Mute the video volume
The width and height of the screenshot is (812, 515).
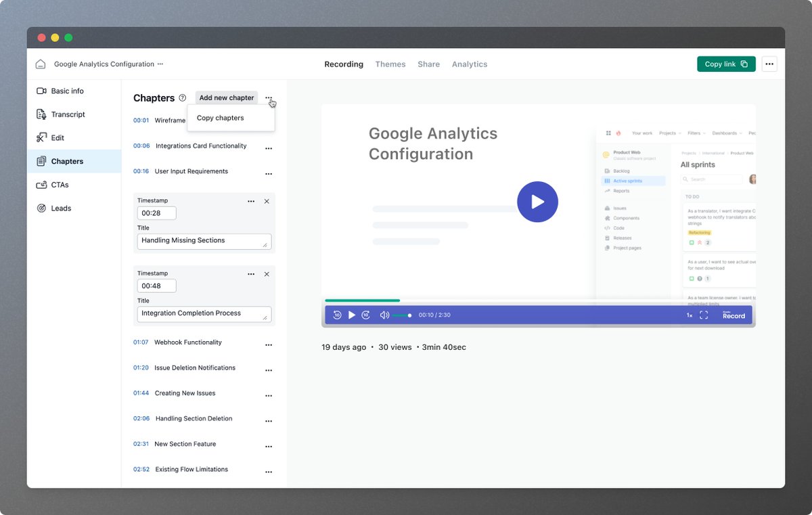pyautogui.click(x=384, y=315)
